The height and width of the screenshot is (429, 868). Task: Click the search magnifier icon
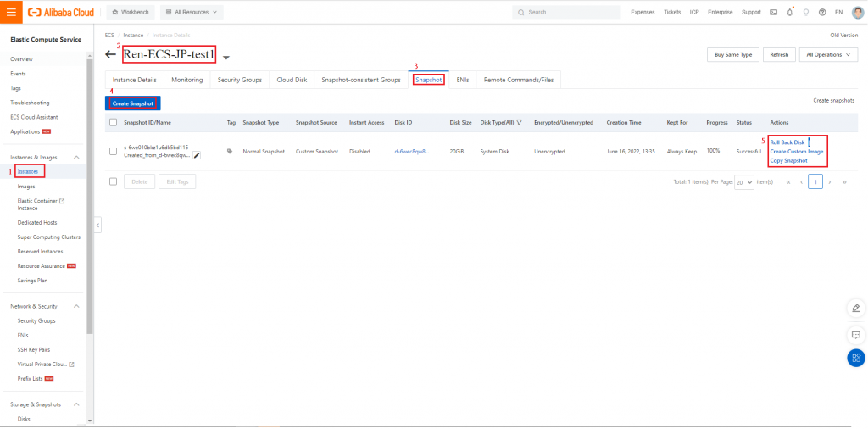(x=521, y=12)
